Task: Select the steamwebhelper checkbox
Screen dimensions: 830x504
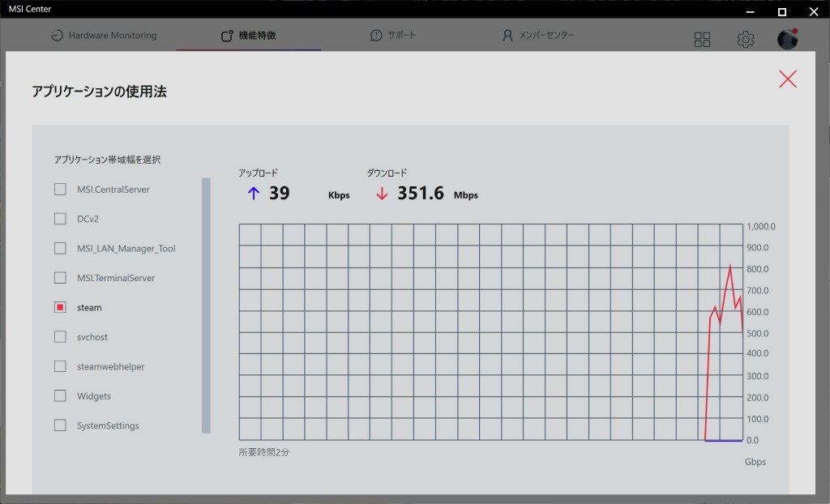Action: (x=60, y=366)
